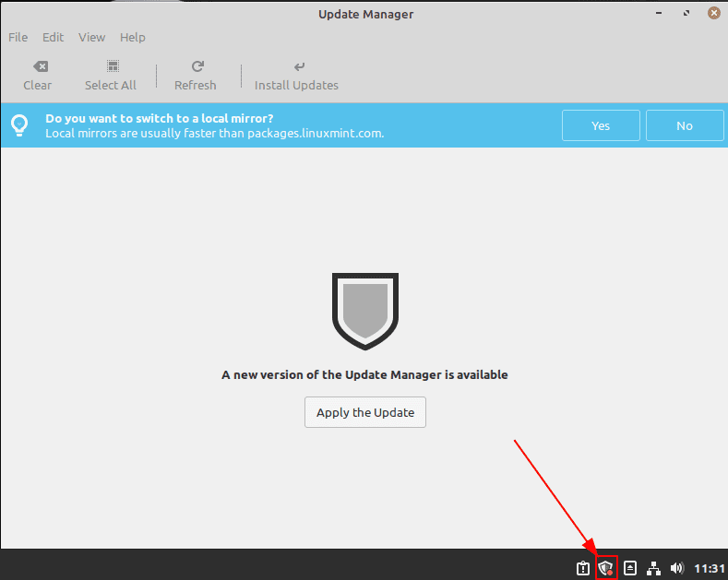
Task: Click the Apply the Update button
Action: tap(365, 412)
